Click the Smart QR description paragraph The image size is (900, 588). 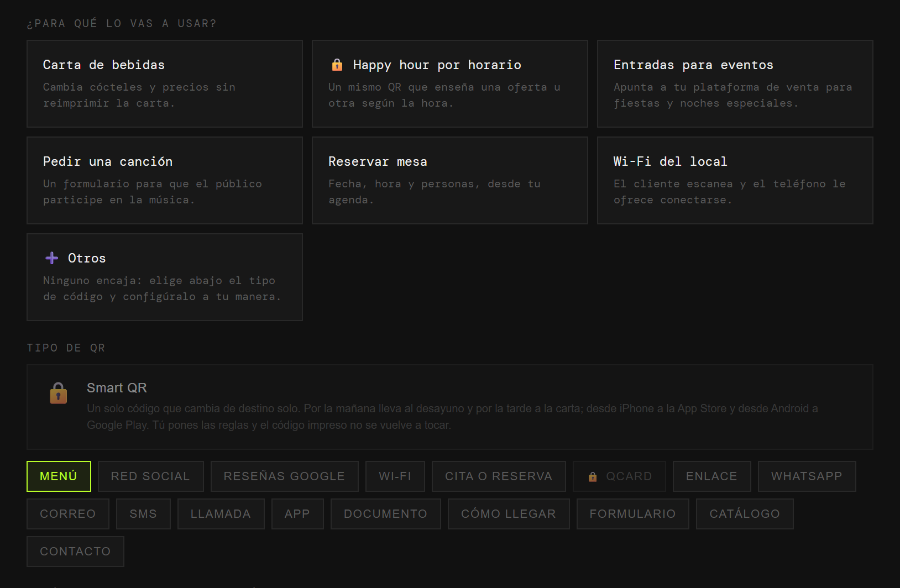(x=452, y=417)
